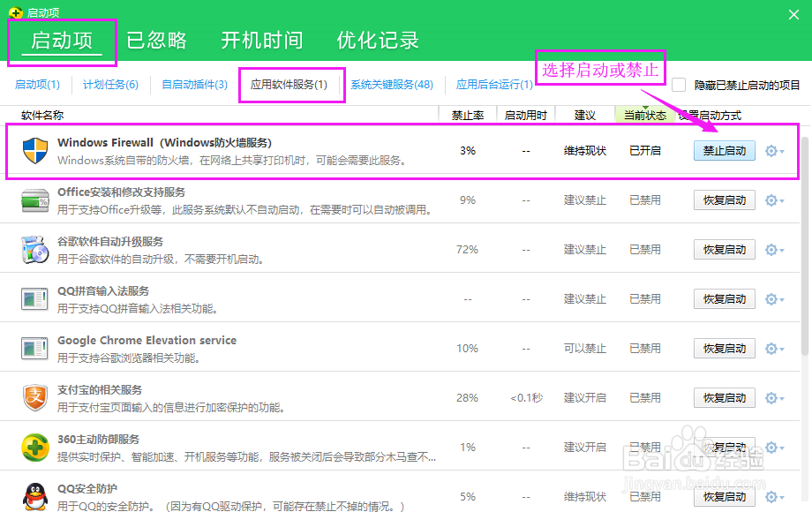The height and width of the screenshot is (512, 812).
Task: Click the QQ拼音输入法服务 icon
Action: 34,299
